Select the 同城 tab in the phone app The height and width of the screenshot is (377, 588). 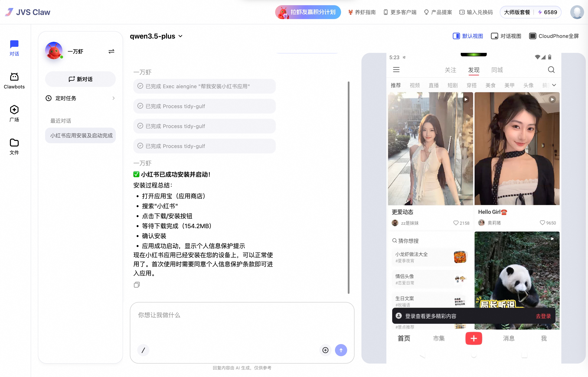click(497, 70)
